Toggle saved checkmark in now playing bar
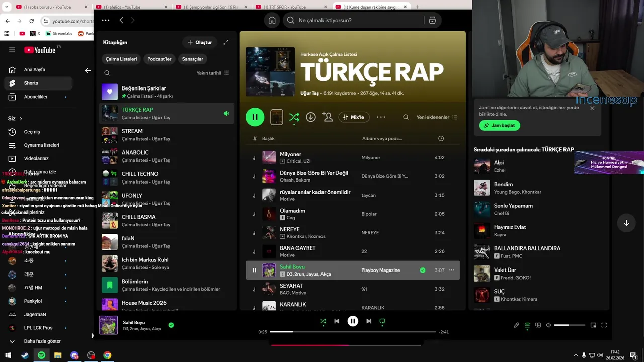 (x=171, y=325)
